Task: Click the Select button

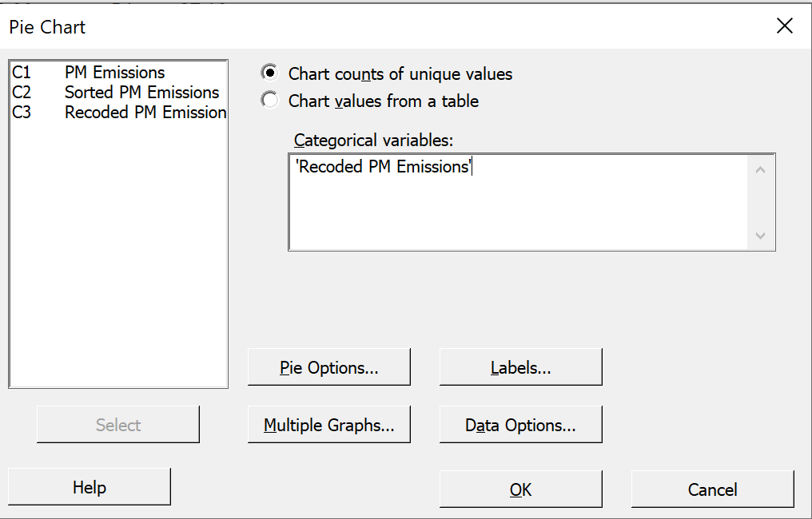Action: pos(118,424)
